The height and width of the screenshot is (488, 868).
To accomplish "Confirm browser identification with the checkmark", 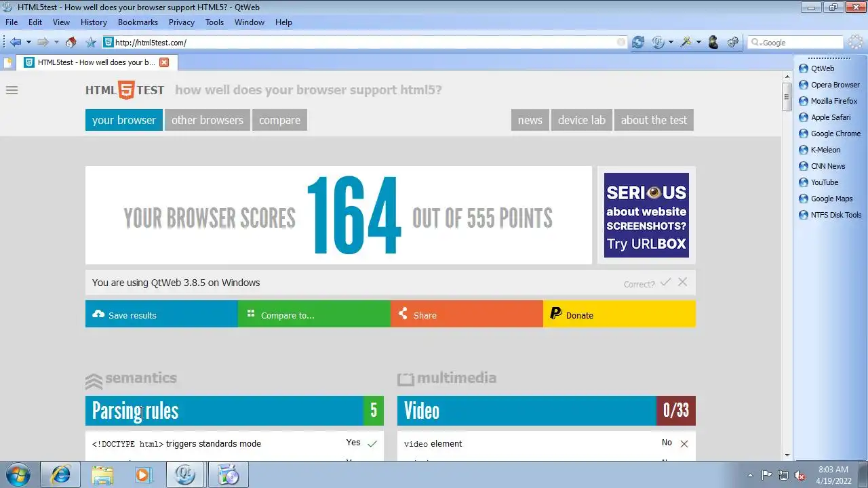I will 666,282.
